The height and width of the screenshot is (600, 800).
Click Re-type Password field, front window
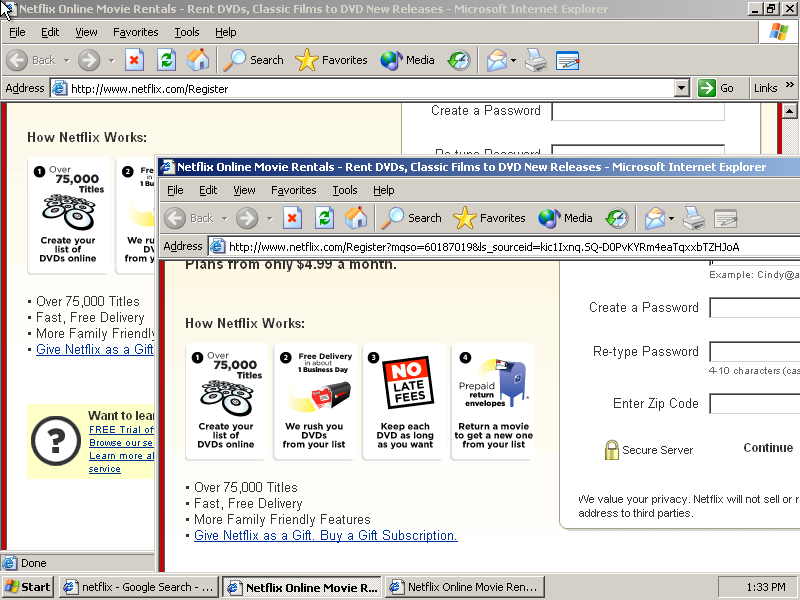[x=755, y=352]
